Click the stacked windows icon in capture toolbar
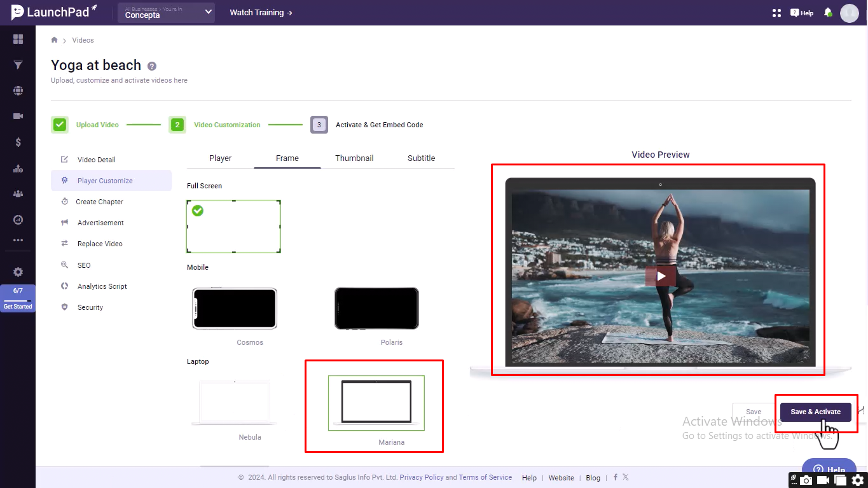Image resolution: width=868 pixels, height=488 pixels. [x=841, y=480]
